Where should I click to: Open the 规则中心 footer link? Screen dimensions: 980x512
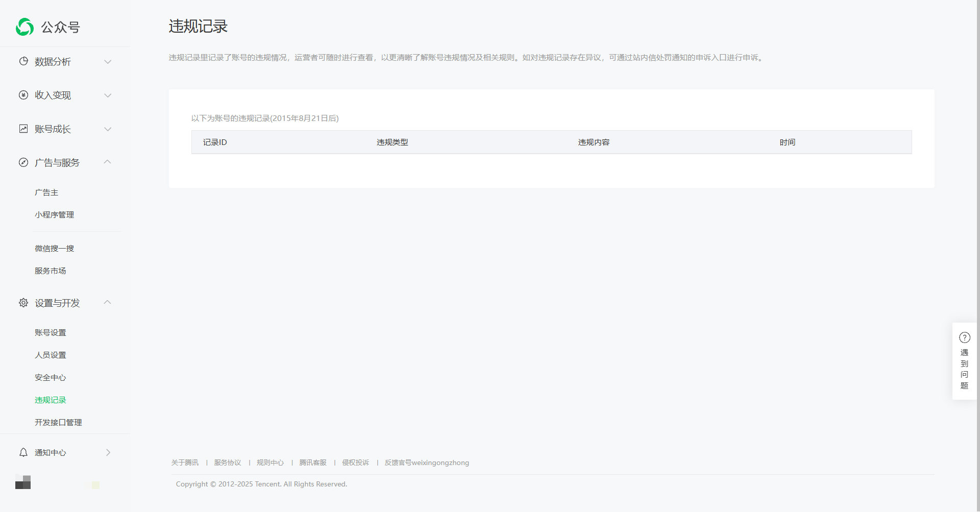[270, 462]
